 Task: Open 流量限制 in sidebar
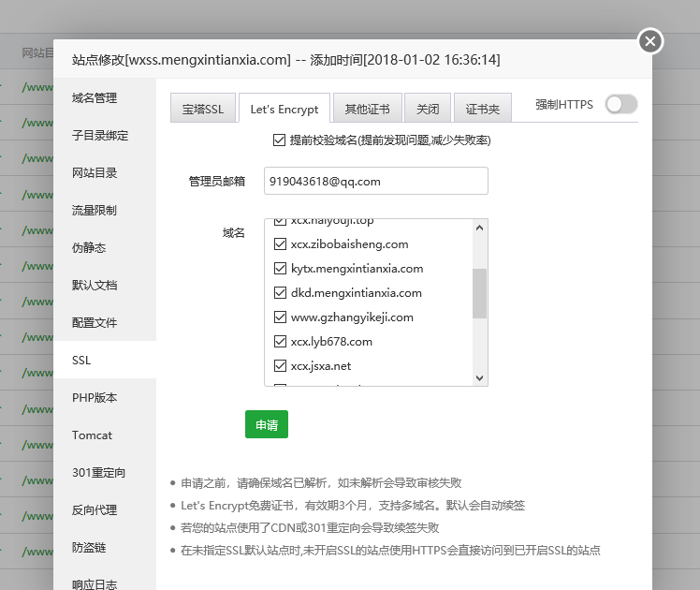(105, 211)
